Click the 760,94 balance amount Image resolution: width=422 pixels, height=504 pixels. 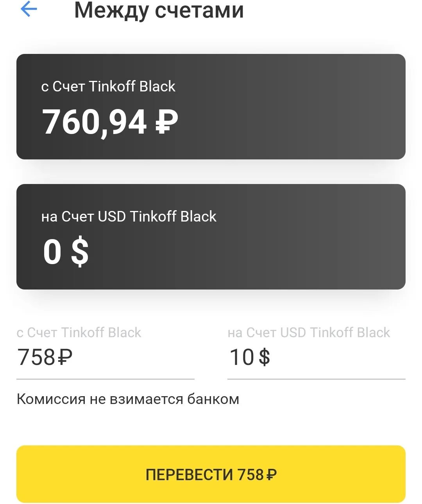click(94, 122)
